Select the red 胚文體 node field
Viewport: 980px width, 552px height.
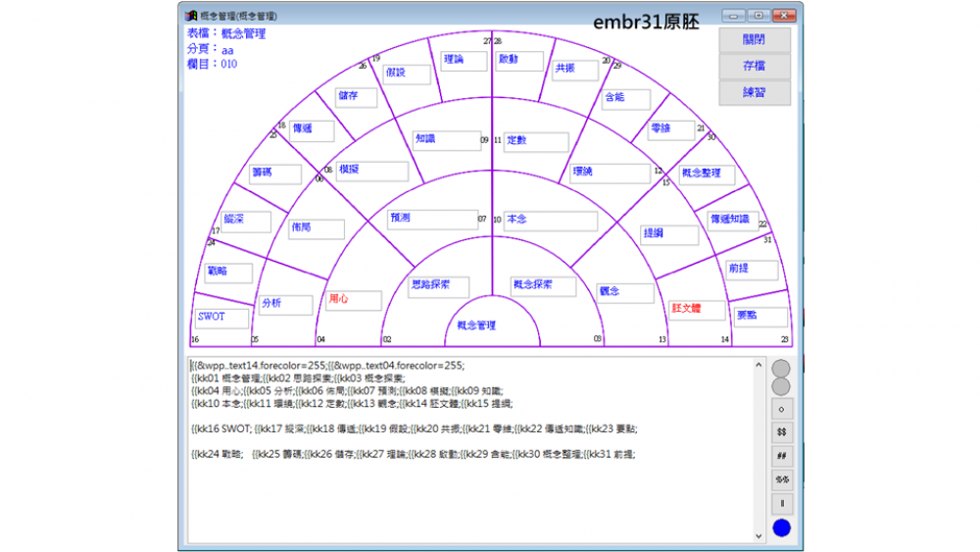(697, 309)
